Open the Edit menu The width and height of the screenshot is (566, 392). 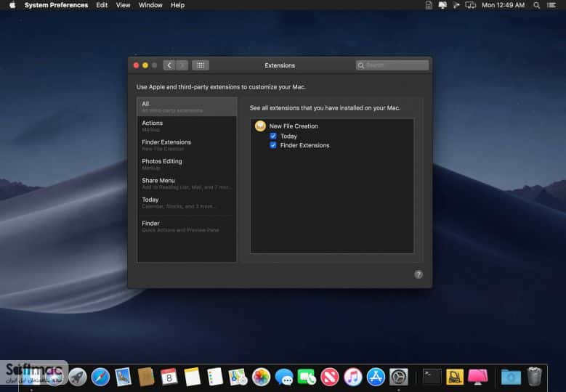click(x=102, y=5)
